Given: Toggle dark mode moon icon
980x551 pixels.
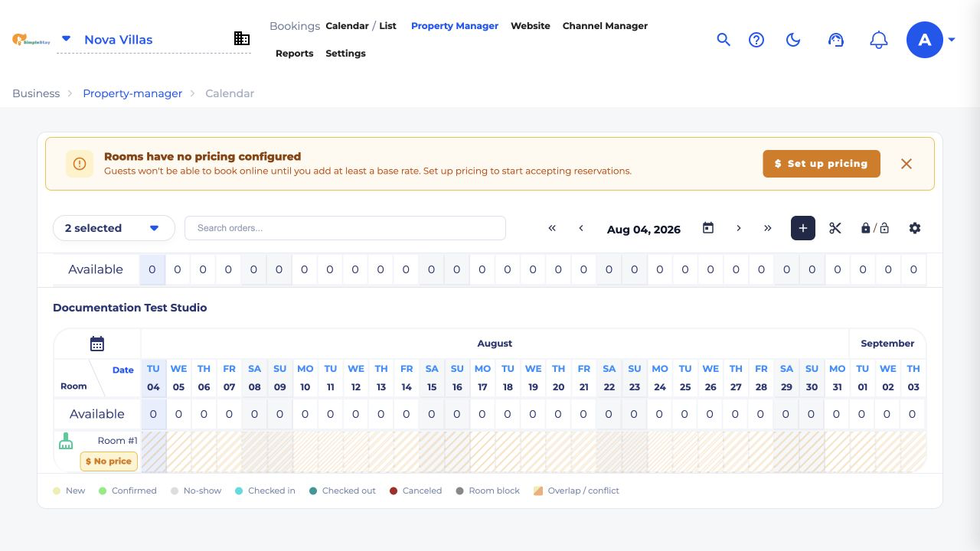Looking at the screenshot, I should (793, 40).
